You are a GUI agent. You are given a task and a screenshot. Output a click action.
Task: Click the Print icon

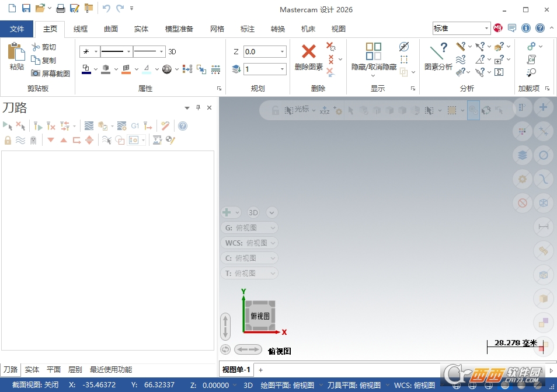click(x=61, y=8)
